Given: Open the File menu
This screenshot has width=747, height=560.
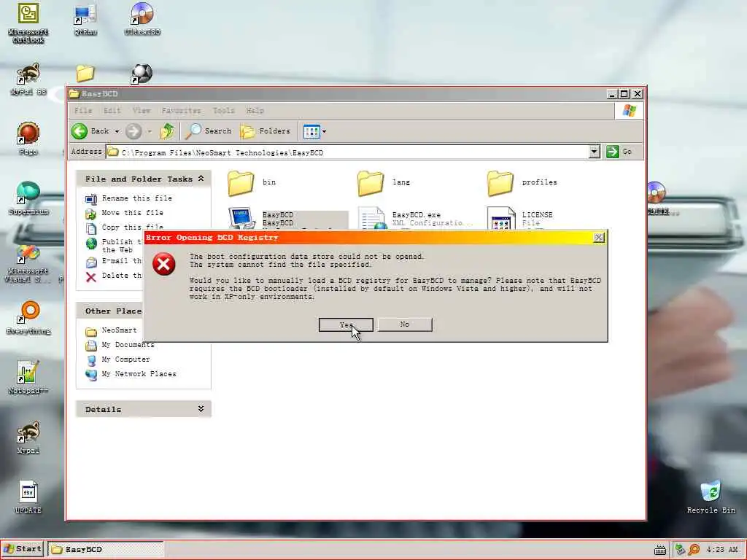Looking at the screenshot, I should coord(83,111).
